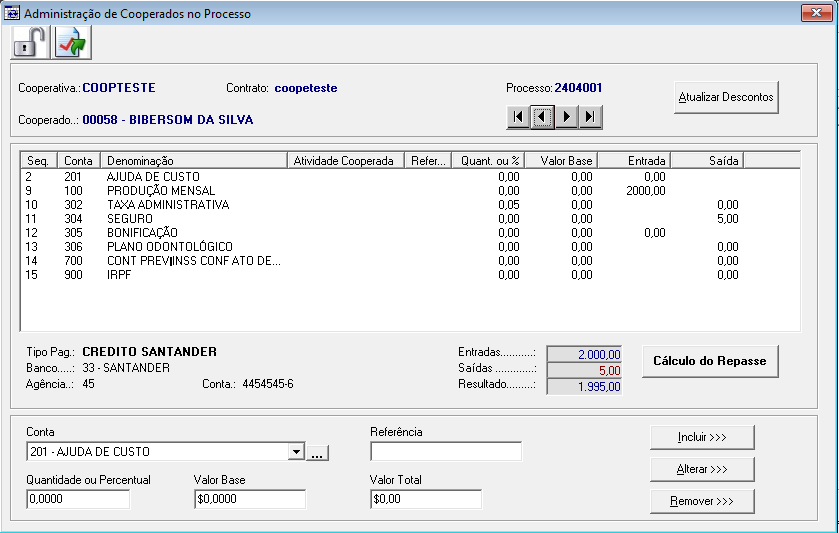
Task: Click the Entrada column header
Action: click(634, 161)
